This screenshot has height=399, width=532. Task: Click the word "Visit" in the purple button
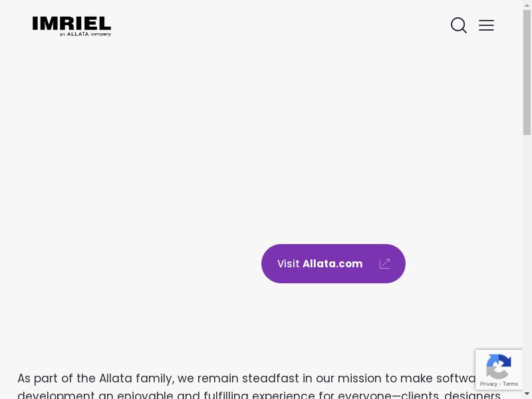coord(288,264)
